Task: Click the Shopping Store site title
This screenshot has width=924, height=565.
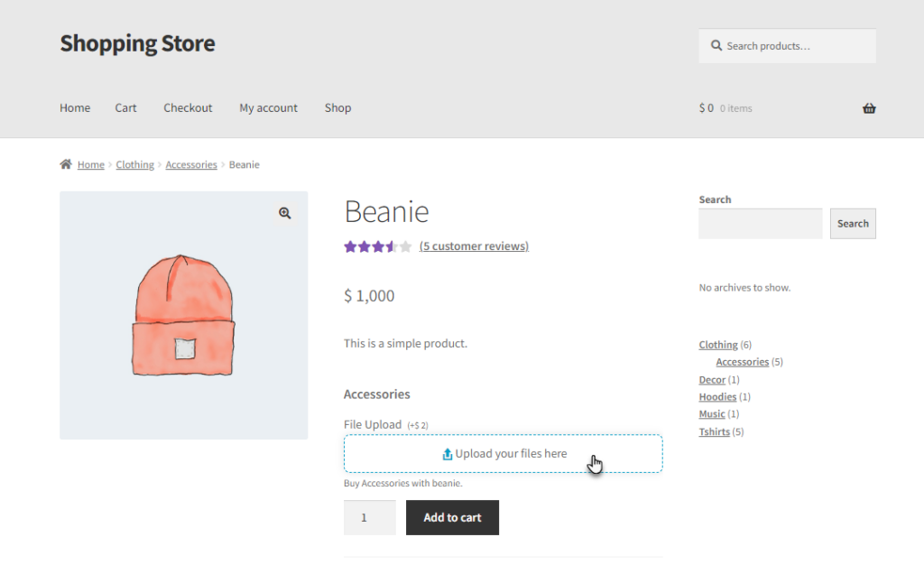Action: 137,43
